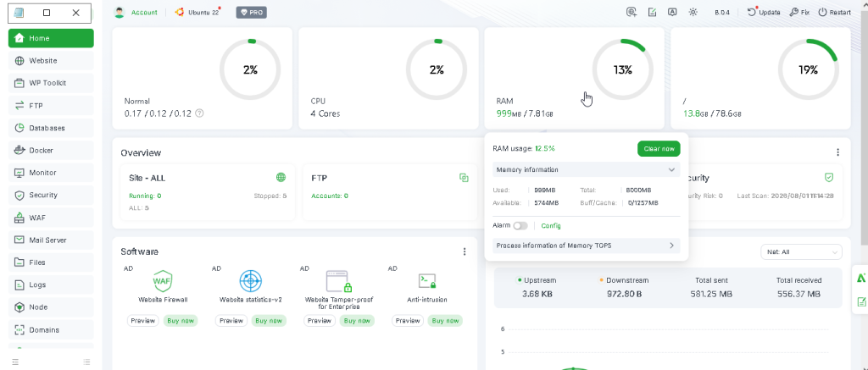The height and width of the screenshot is (370, 868).
Task: Click the notepad icon in window title box
Action: point(19,12)
